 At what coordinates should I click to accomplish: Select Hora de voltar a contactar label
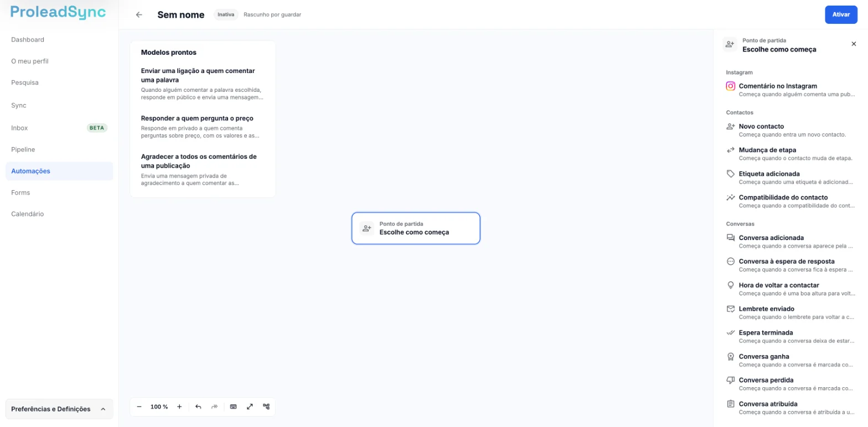[x=779, y=285]
